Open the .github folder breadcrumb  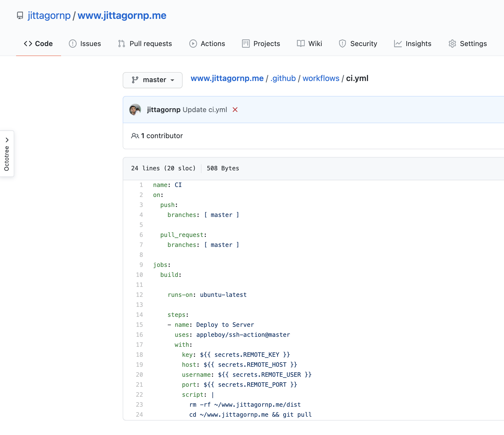(x=283, y=79)
